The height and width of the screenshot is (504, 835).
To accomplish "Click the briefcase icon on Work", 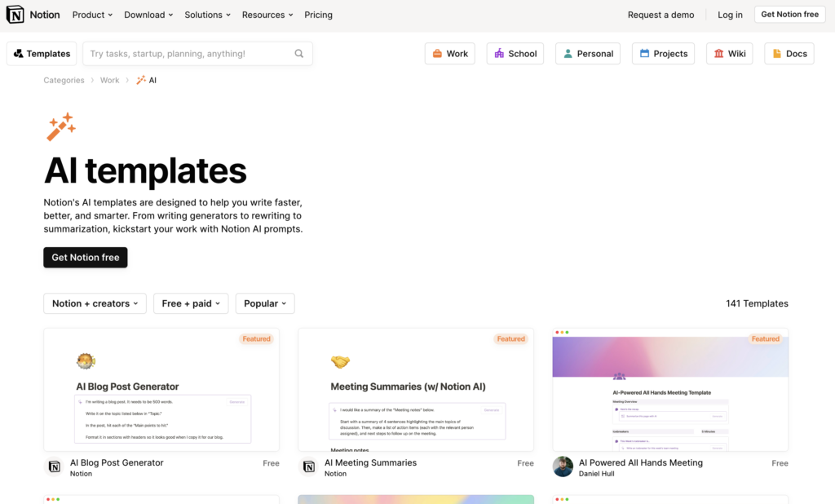I will click(x=437, y=53).
